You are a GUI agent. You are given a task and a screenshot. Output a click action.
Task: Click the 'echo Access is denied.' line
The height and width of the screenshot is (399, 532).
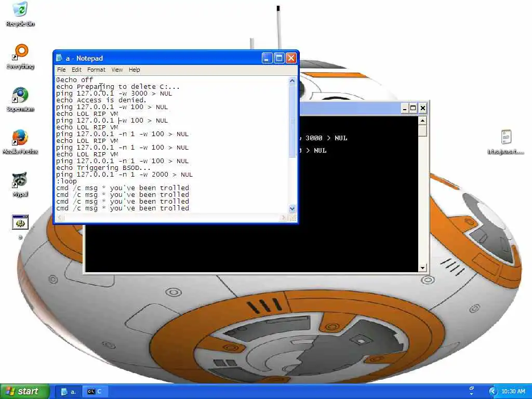click(x=101, y=100)
